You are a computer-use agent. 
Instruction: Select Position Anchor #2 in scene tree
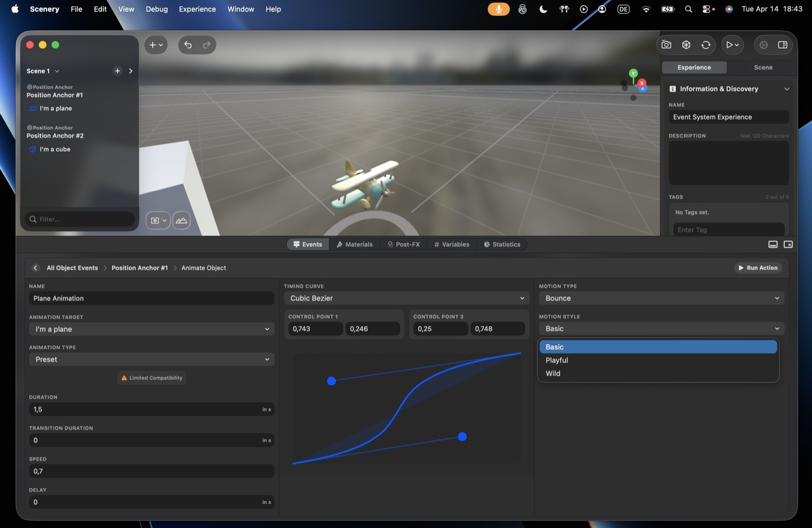point(55,136)
